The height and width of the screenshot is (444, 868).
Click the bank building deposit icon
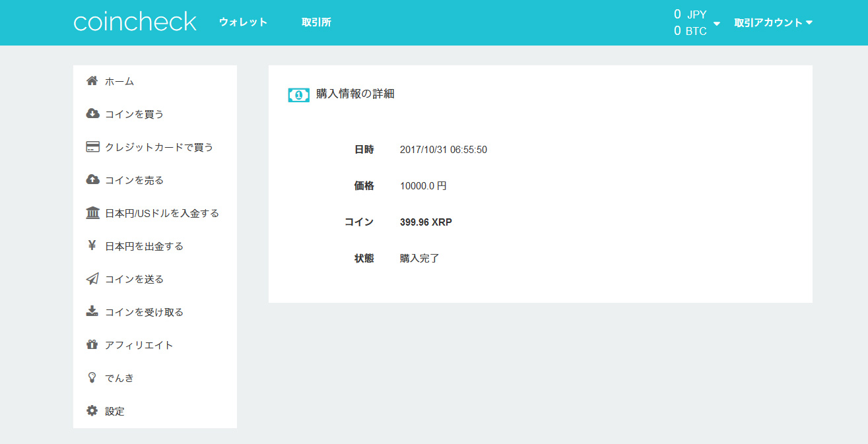(92, 213)
